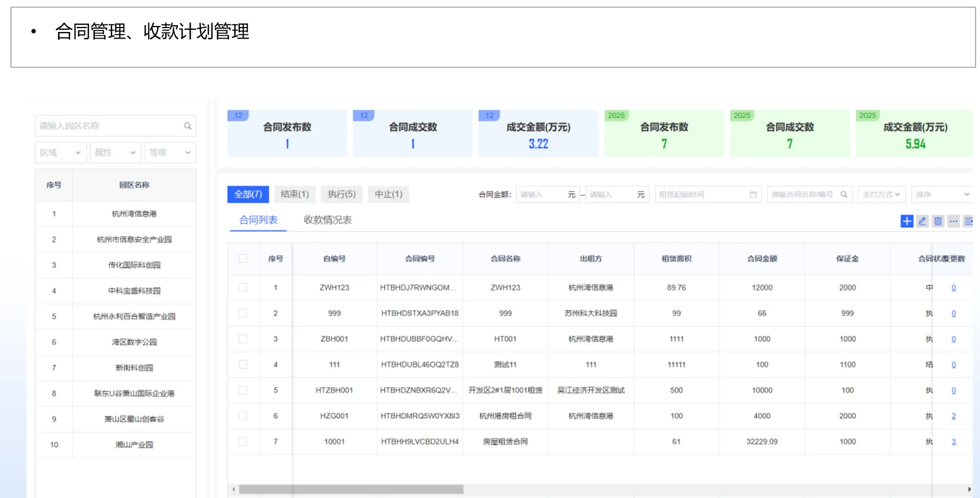Click status update link 0 in 测试11 row

954,365
